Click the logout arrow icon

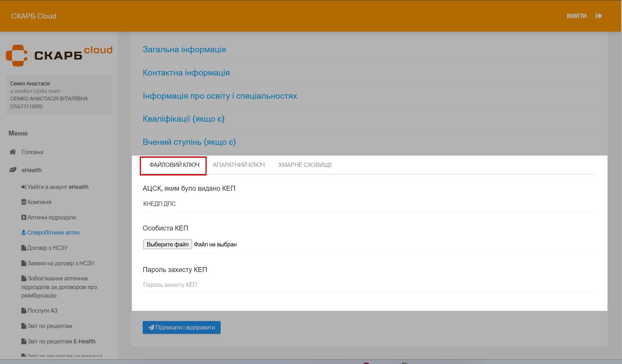(x=598, y=16)
